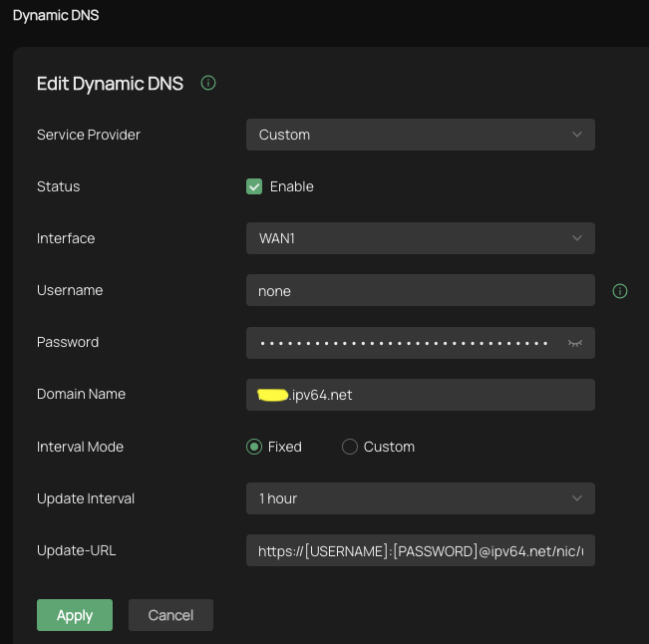Open the Service Provider dropdown
The image size is (649, 644).
point(420,135)
